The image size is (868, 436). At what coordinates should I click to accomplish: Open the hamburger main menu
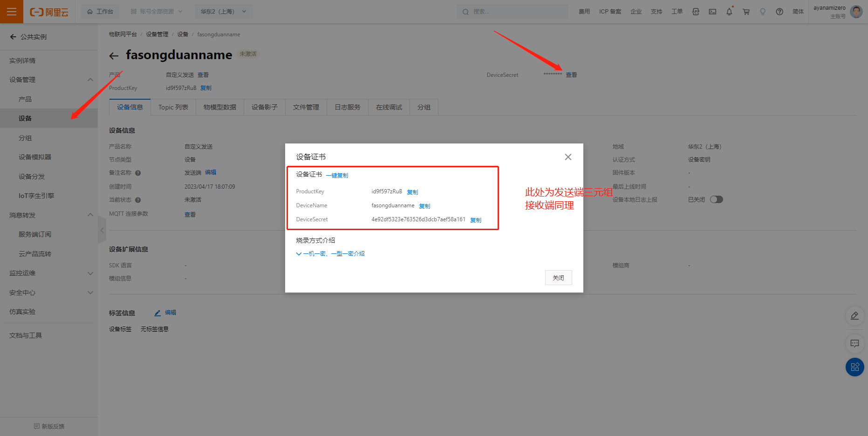[x=12, y=12]
